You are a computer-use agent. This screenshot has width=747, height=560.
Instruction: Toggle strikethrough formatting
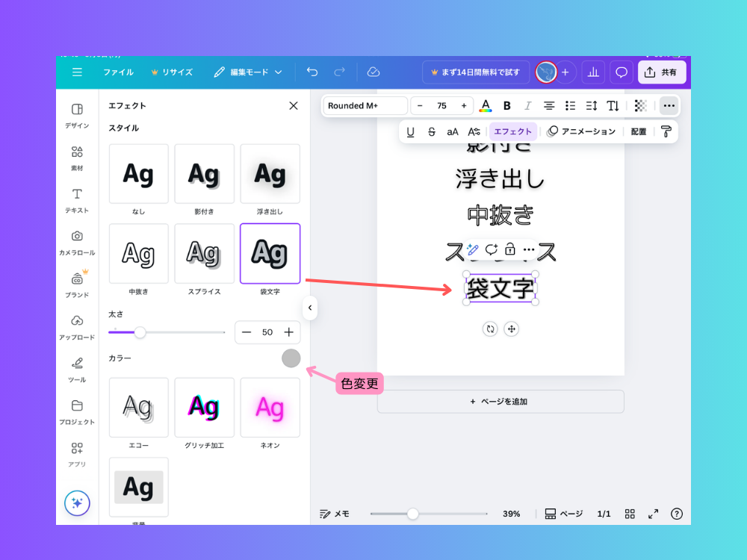point(432,131)
